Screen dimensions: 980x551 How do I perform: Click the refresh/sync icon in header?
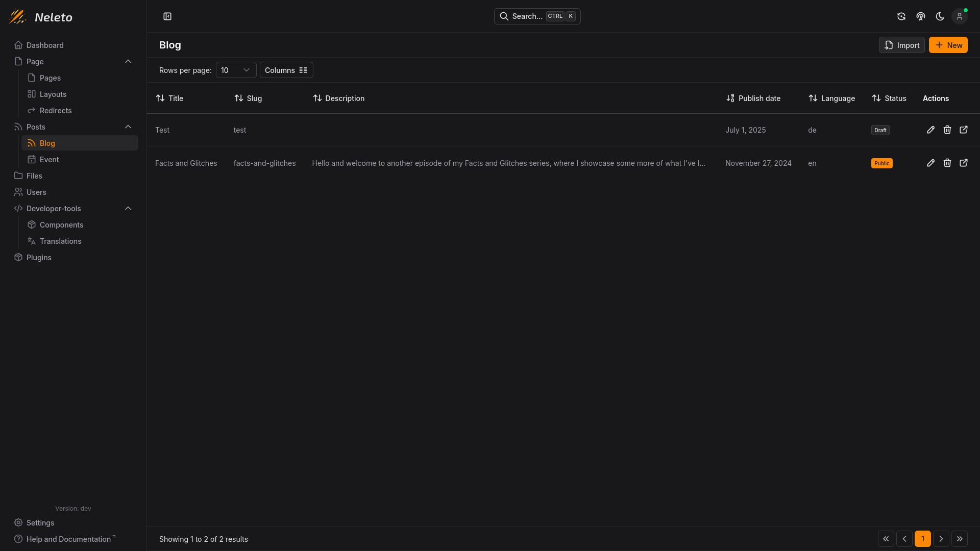pos(901,16)
